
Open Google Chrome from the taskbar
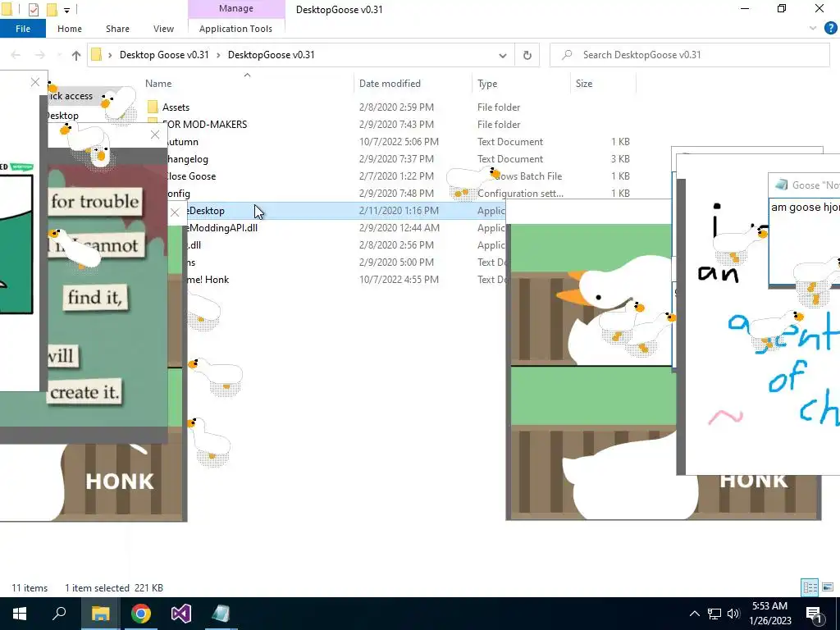[x=141, y=614]
